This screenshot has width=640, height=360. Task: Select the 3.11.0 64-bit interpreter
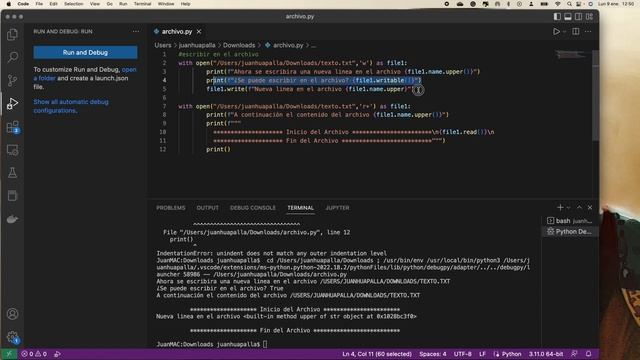tap(546, 354)
